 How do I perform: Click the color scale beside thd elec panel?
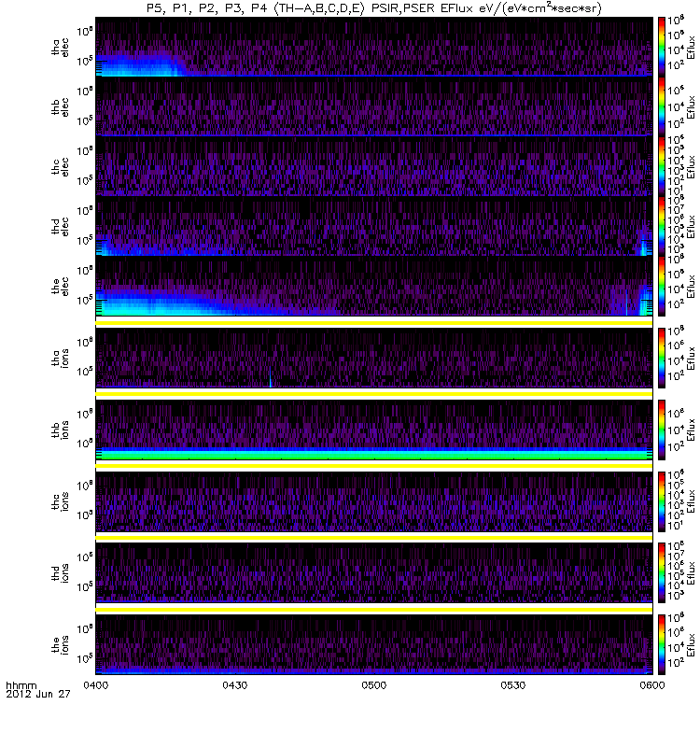(x=662, y=227)
